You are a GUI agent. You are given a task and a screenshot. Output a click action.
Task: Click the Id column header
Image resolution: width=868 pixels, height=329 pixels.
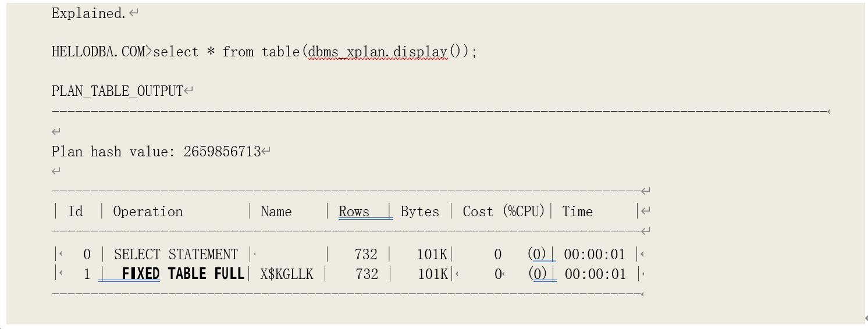pos(76,212)
